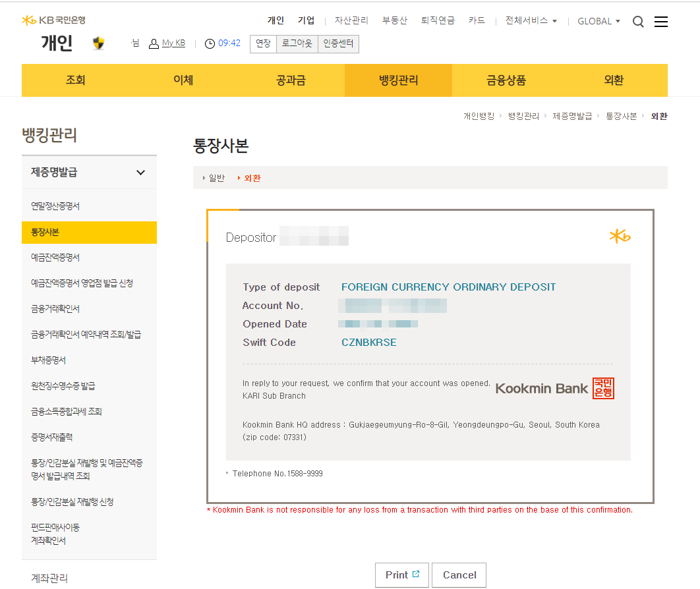Open the My KB link

pos(173,43)
